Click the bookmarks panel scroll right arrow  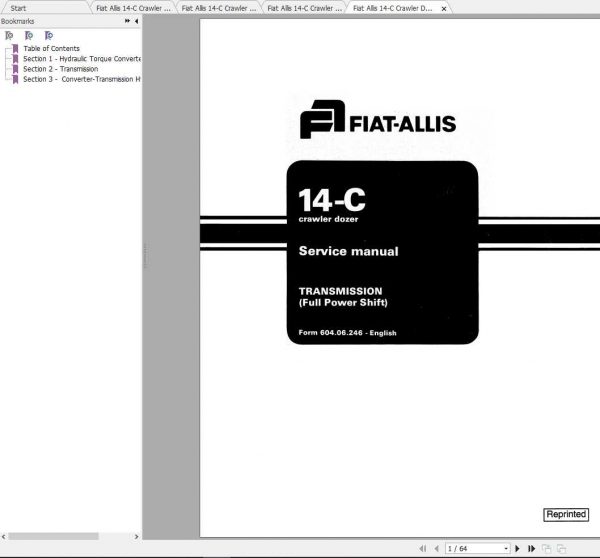tap(137, 537)
